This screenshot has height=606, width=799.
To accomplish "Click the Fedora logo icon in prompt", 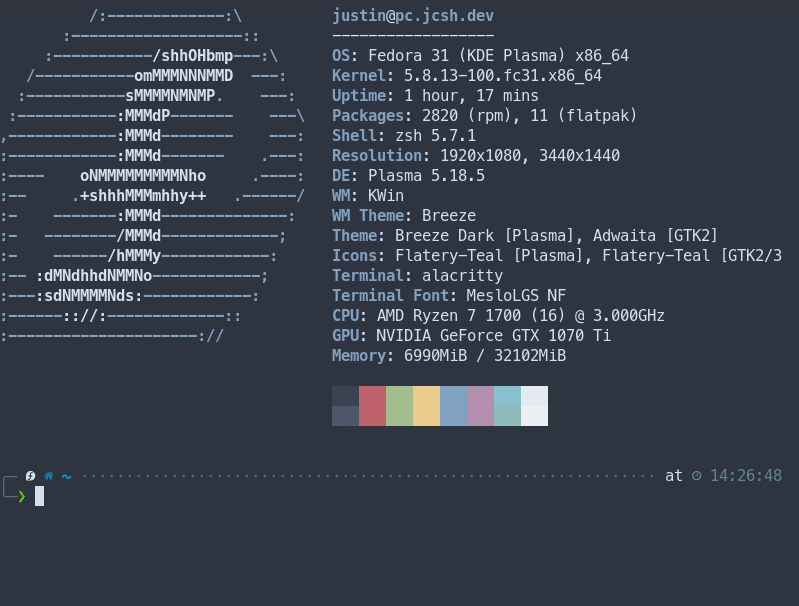I will point(31,476).
